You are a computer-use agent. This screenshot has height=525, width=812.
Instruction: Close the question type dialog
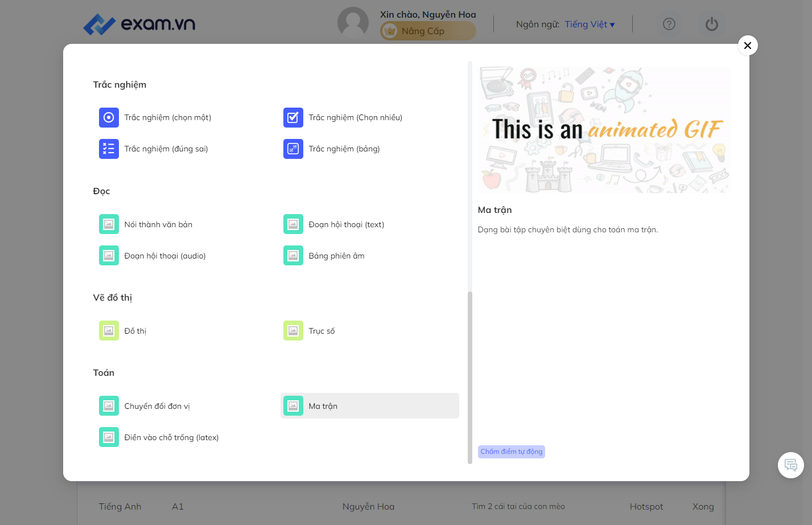748,46
